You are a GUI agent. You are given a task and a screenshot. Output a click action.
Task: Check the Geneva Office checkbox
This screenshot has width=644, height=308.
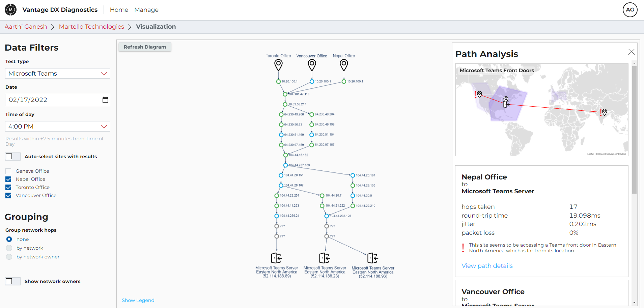point(8,171)
